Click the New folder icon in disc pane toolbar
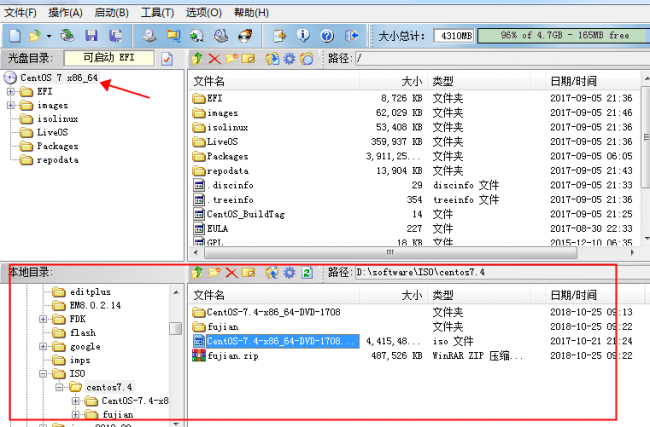 [231, 59]
